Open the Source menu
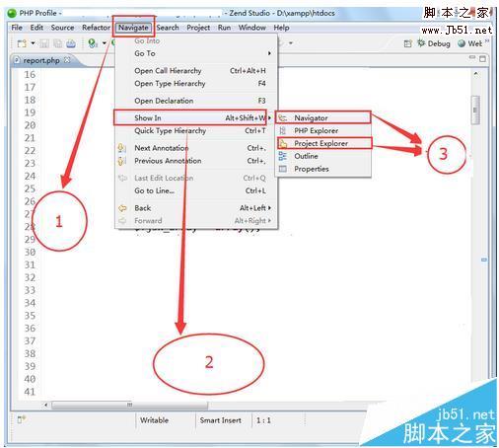This screenshot has width=499, height=448. click(x=62, y=28)
